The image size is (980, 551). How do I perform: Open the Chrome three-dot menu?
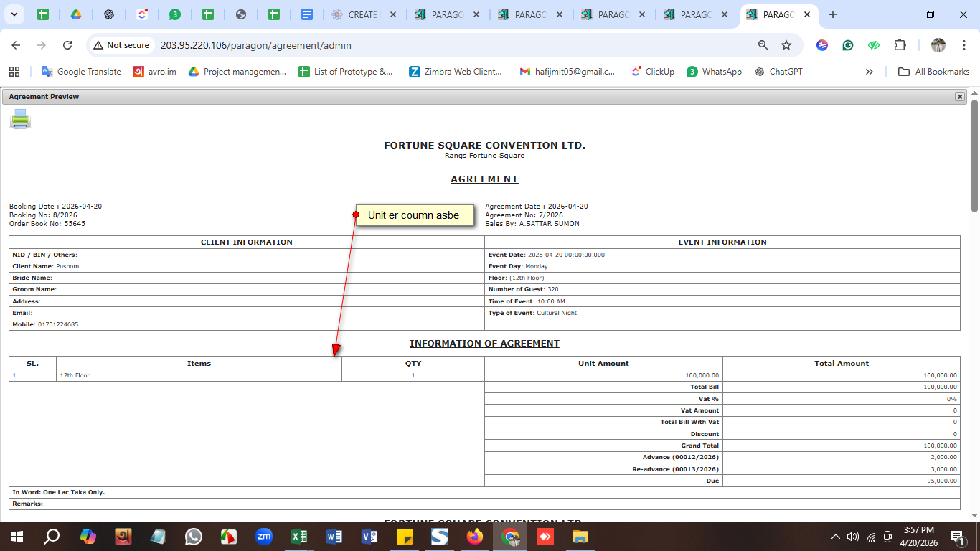point(964,45)
